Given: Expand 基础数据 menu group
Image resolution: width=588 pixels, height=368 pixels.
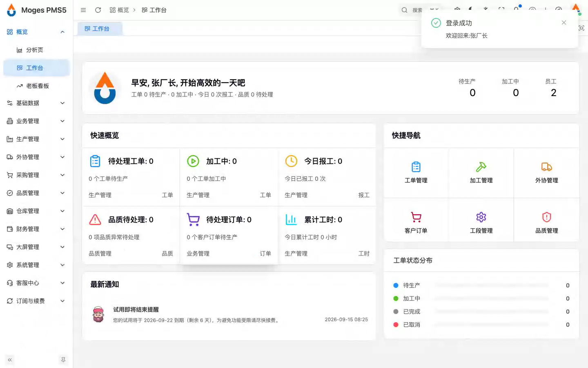Looking at the screenshot, I should pyautogui.click(x=36, y=103).
